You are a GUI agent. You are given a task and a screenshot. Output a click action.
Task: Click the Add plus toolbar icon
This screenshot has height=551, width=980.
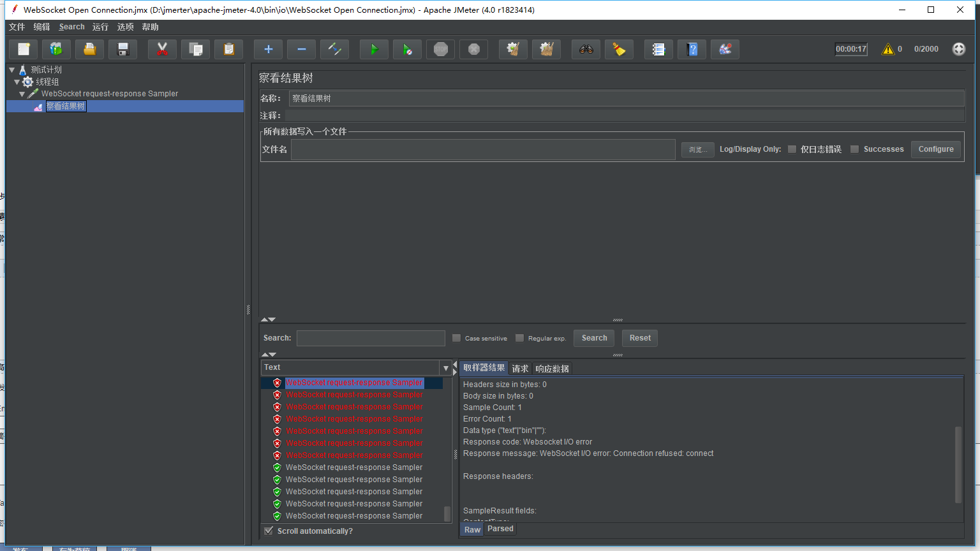pyautogui.click(x=268, y=49)
